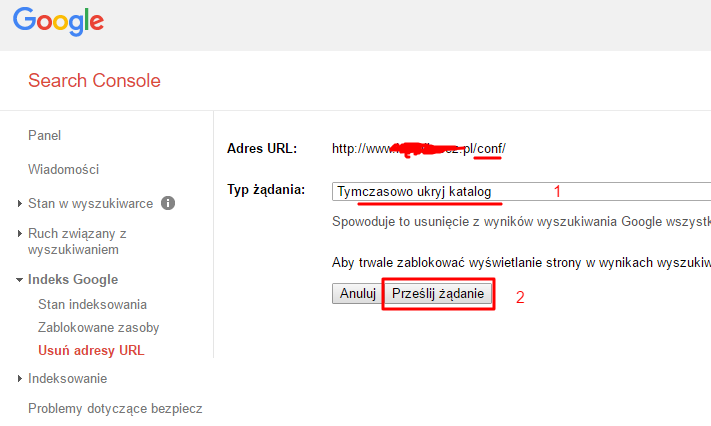Expand the Indeksowanie arrow
The height and width of the screenshot is (426, 711).
point(19,378)
